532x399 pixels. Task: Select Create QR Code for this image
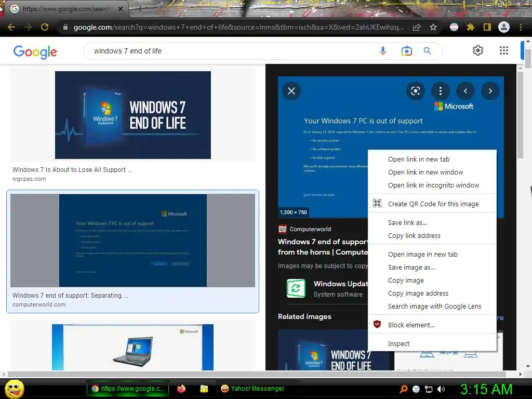click(432, 204)
